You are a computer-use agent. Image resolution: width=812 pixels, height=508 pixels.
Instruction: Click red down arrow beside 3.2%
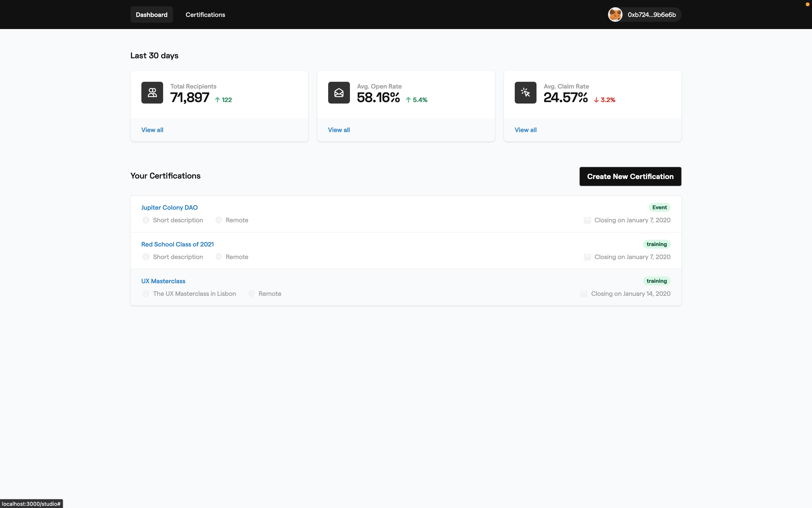(596, 100)
